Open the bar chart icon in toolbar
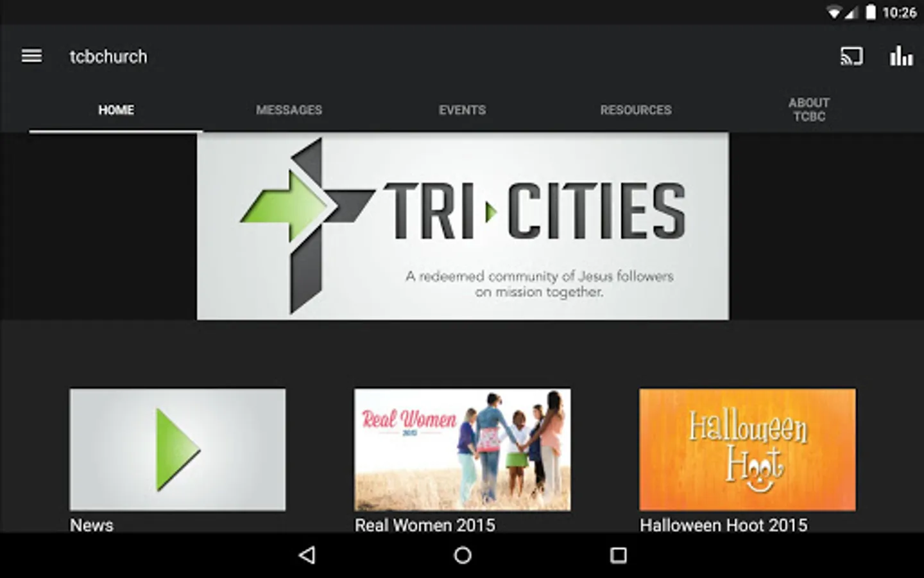This screenshot has width=924, height=578. 901,56
